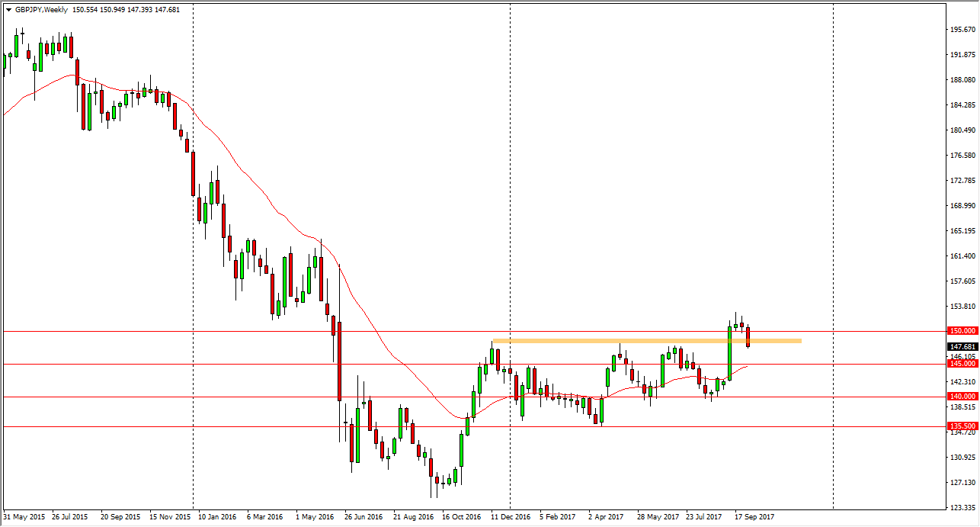Click the 161.400 label on price axis
Screen dimensions: 980x527
[963, 256]
